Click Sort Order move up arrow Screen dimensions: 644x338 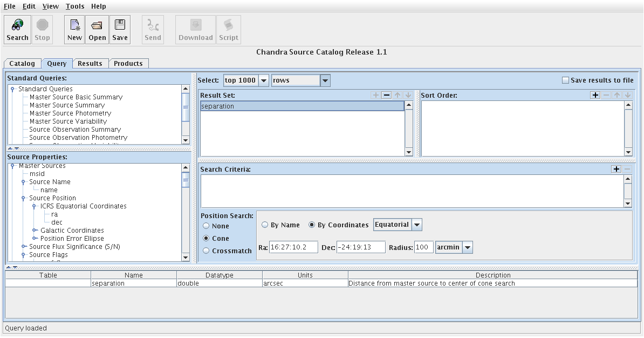pyautogui.click(x=617, y=95)
